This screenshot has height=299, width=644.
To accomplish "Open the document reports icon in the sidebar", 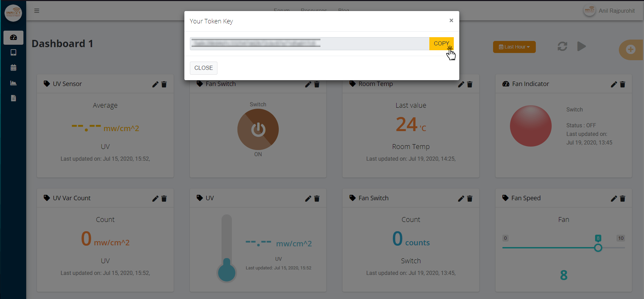I will click(13, 98).
